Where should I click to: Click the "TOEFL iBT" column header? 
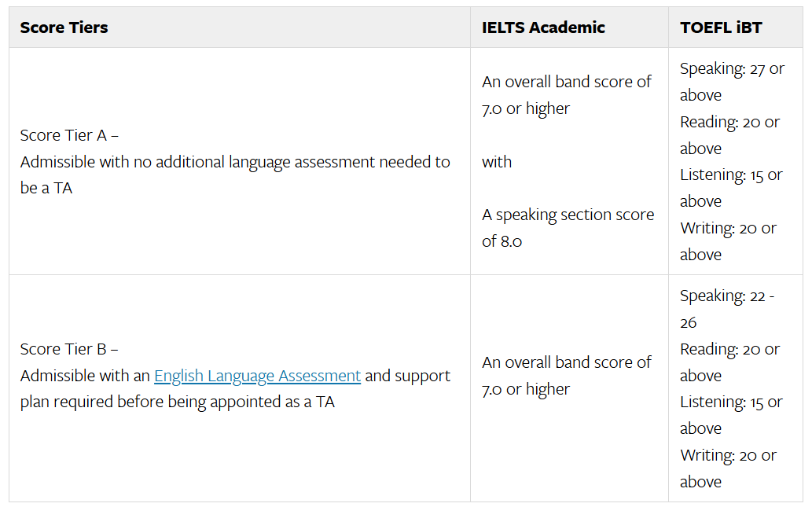tap(721, 28)
